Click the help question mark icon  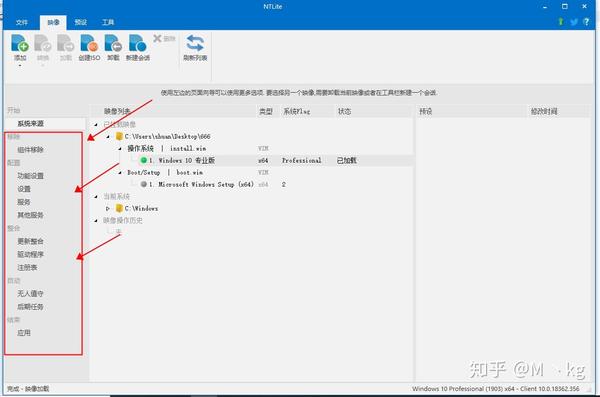(586, 22)
